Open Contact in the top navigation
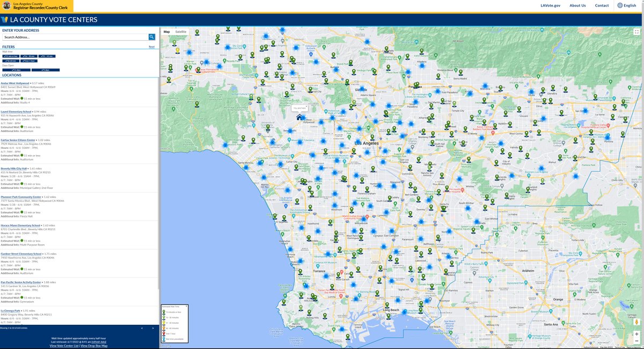 (602, 5)
